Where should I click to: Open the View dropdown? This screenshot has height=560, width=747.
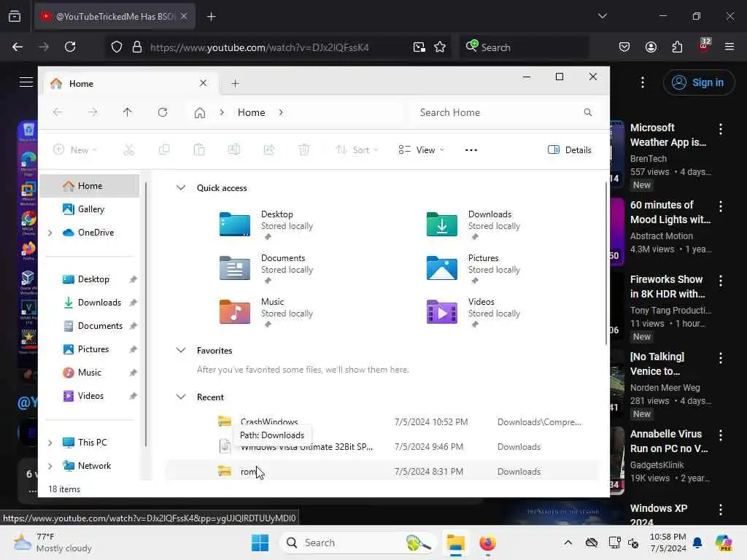point(421,150)
